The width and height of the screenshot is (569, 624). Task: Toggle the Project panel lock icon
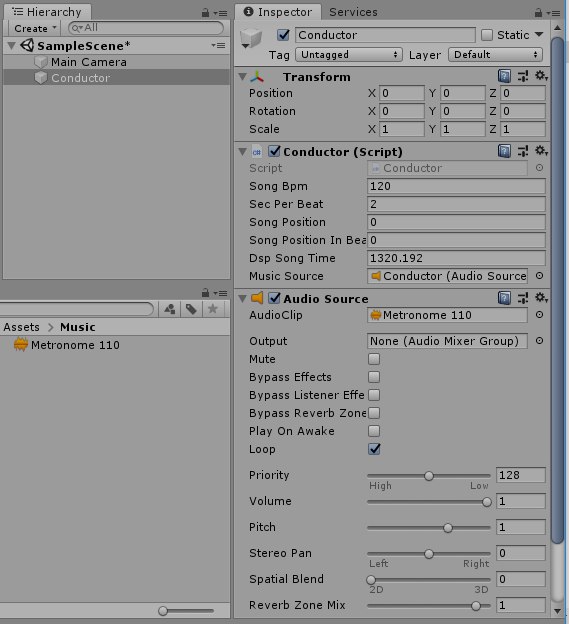205,293
